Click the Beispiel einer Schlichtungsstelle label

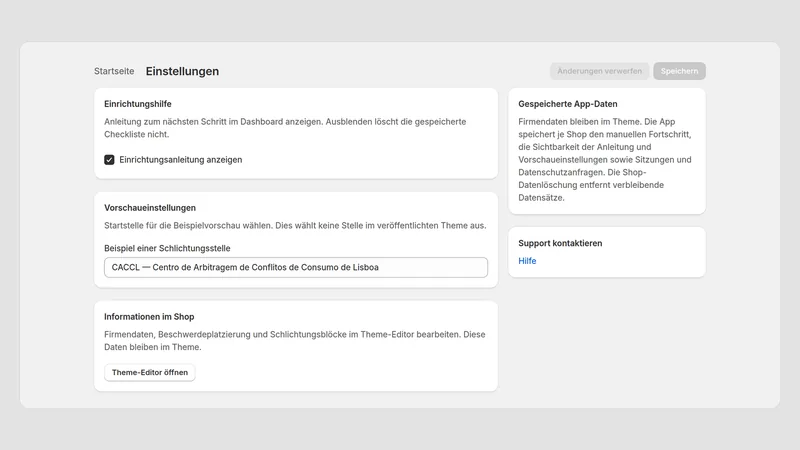[x=167, y=248]
